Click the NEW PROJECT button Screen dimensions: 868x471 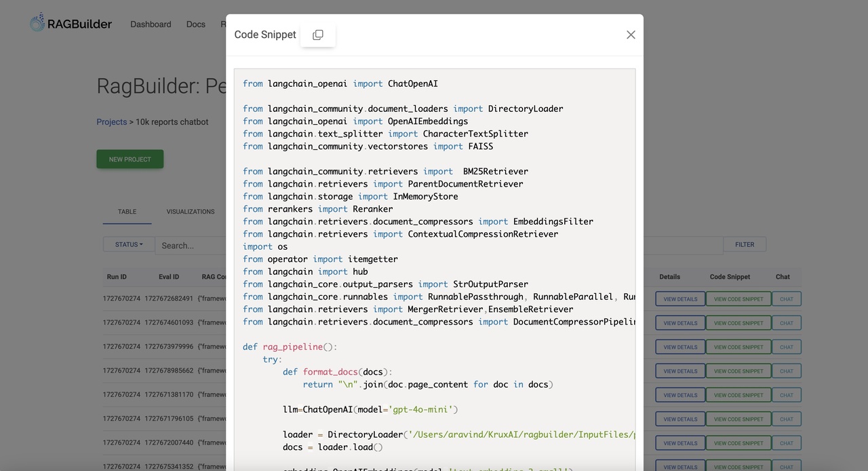tap(130, 158)
